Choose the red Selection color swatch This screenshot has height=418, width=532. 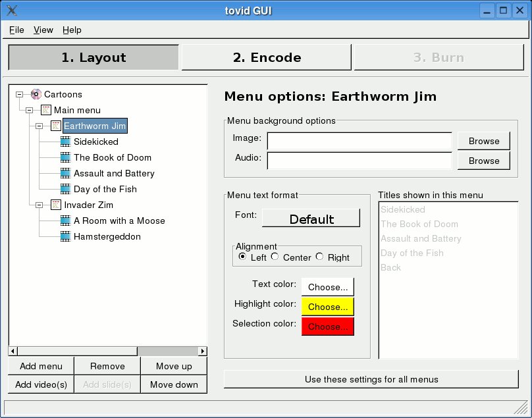click(x=328, y=327)
